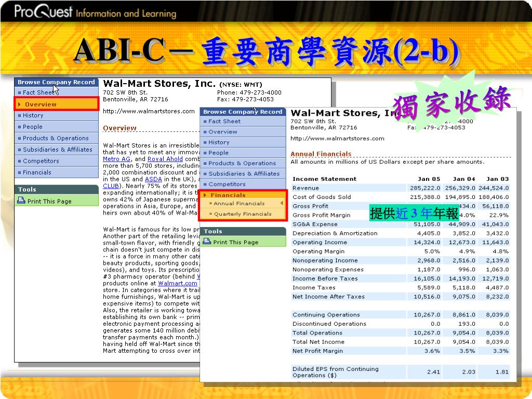The image size is (532, 399).
Task: Click the Nonoperating Income row label
Action: 325,261
